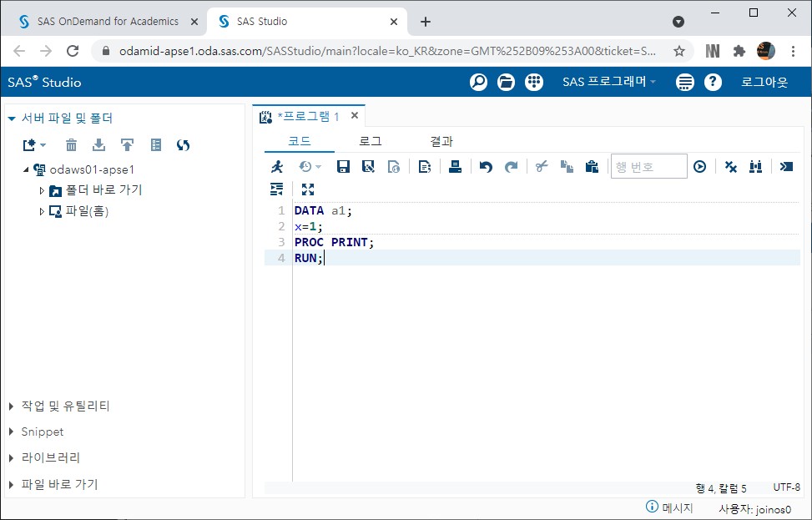Viewport: 812px width, 520px height.
Task: Cut selected code with scissors icon
Action: [x=542, y=166]
